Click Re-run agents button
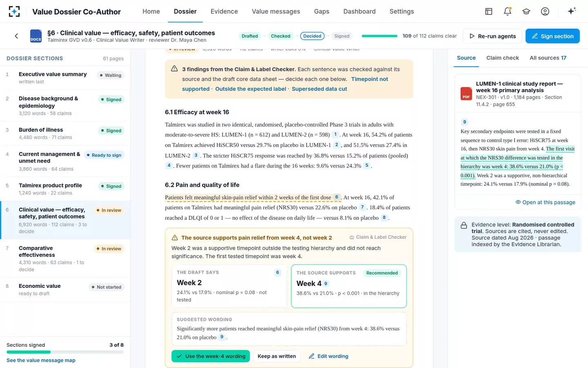588x368 pixels. 492,36
